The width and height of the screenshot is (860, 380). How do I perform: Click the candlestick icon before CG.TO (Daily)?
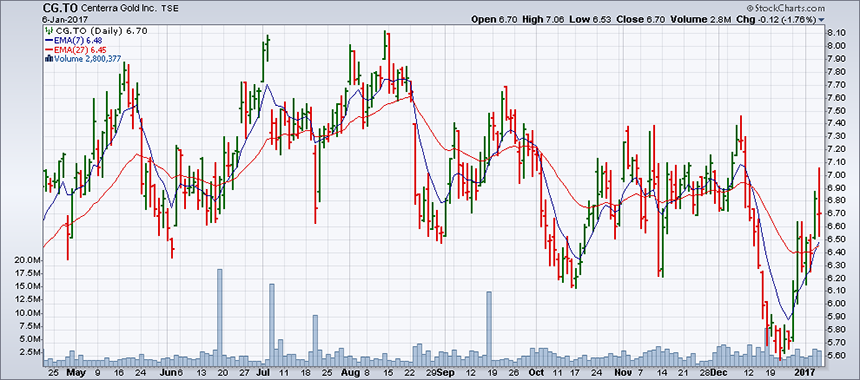click(48, 31)
